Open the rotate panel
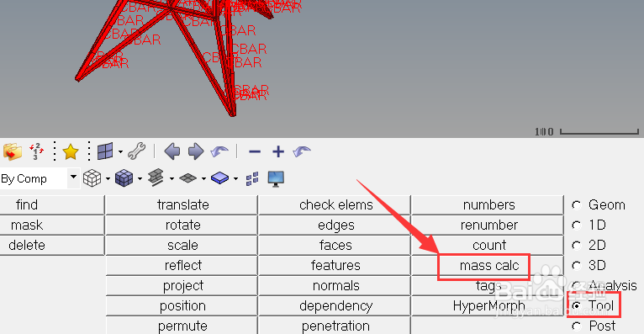Viewport: 644px width, 334px height. pos(182,225)
